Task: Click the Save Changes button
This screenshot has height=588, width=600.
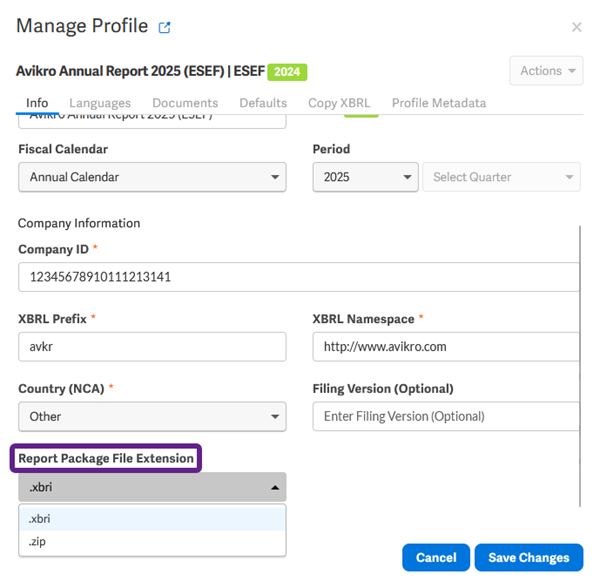Action: tap(529, 557)
